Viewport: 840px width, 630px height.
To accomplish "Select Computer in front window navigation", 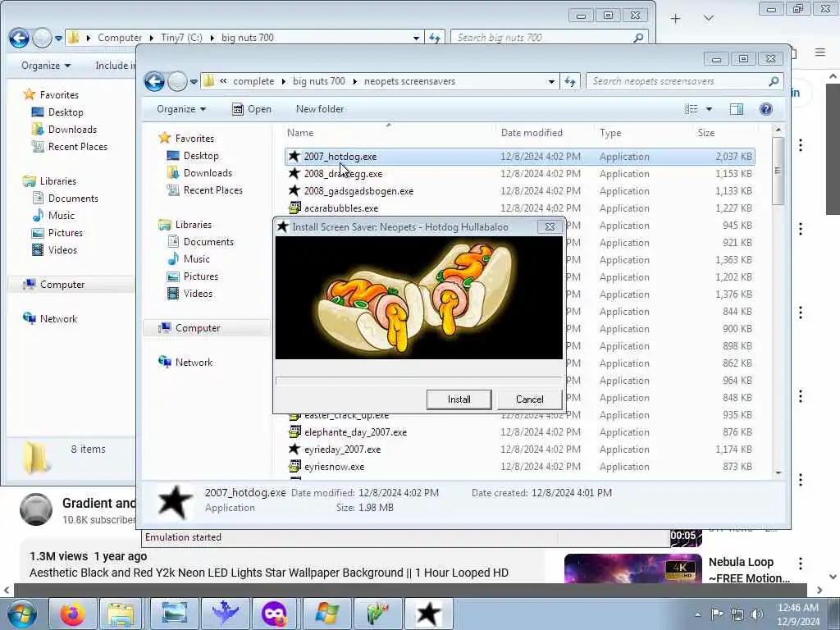I will [x=198, y=328].
